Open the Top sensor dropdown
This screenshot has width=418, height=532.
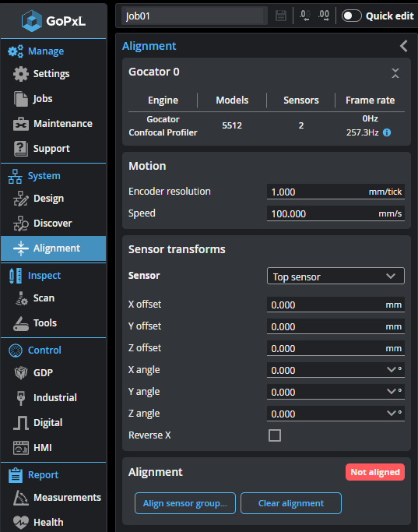[335, 277]
